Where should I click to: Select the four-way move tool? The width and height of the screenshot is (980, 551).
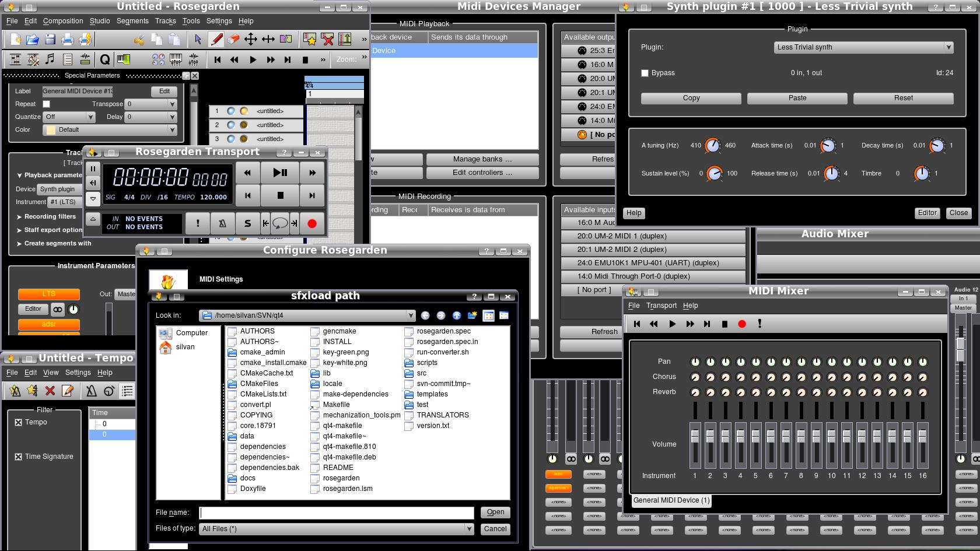251,39
